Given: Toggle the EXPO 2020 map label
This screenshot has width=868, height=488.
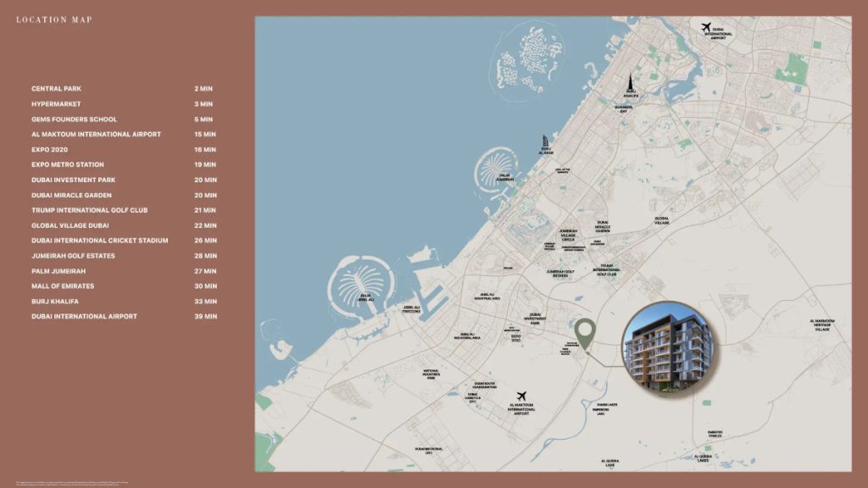Looking at the screenshot, I should coord(515,338).
